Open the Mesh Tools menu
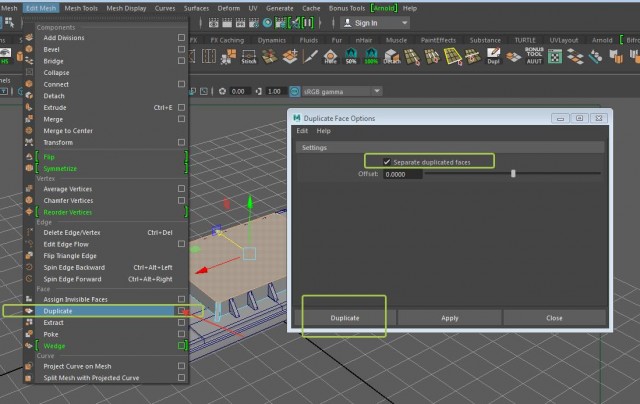 [81, 8]
